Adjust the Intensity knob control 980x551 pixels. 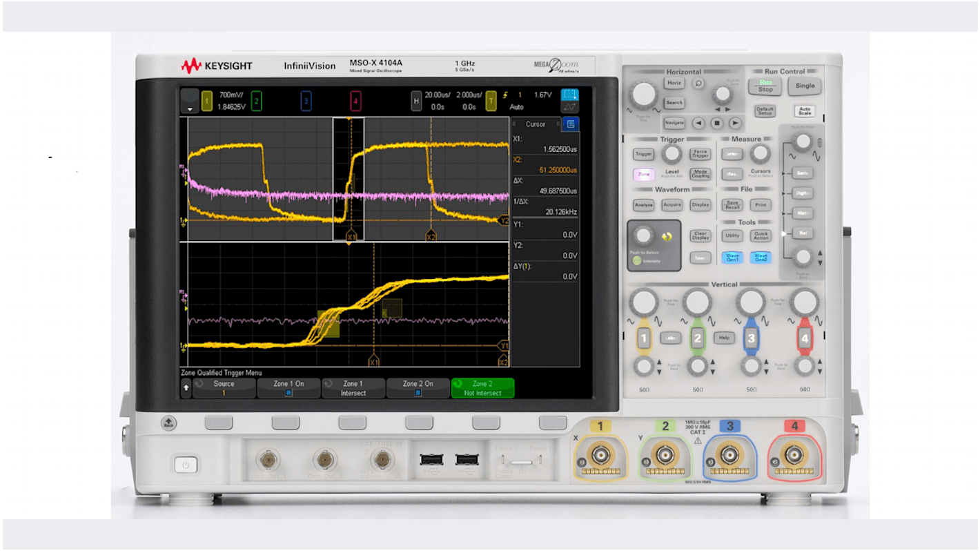coord(644,235)
